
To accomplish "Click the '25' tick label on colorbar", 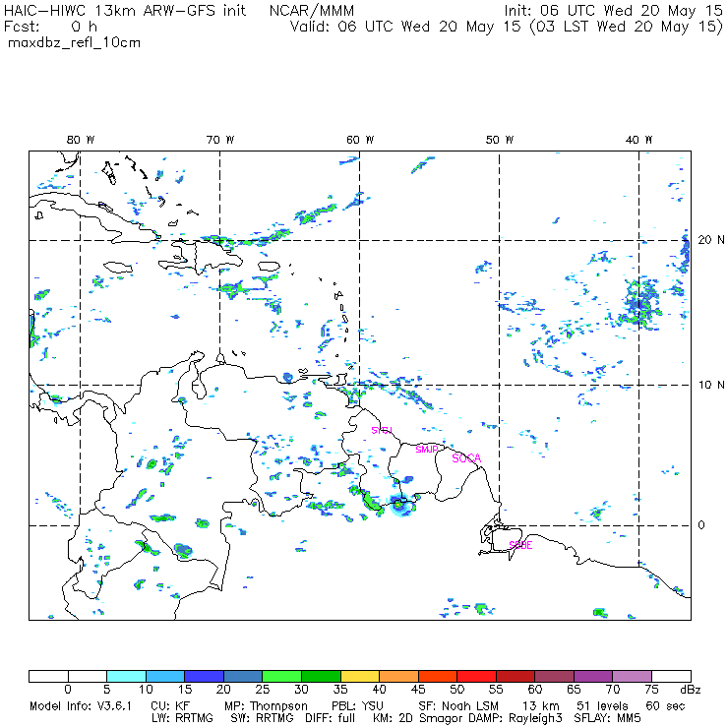I will tap(263, 690).
